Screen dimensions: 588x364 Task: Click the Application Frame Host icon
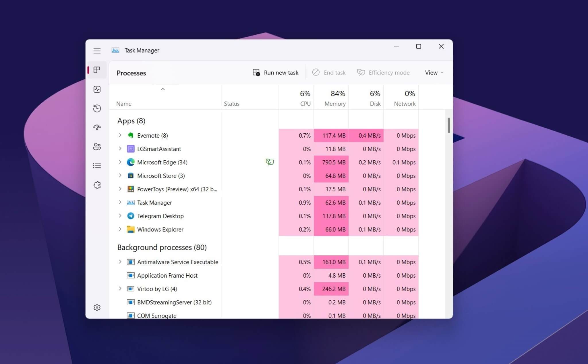point(131,275)
